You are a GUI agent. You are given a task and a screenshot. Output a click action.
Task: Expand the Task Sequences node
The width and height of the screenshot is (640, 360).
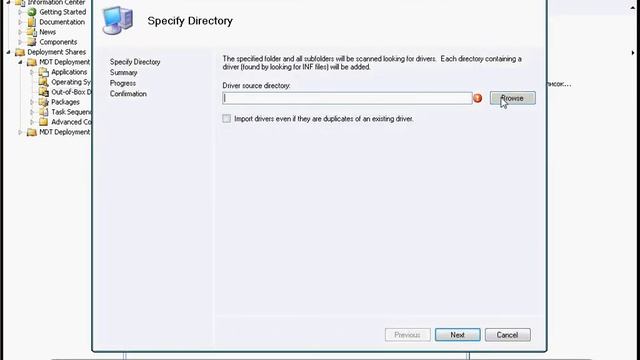pyautogui.click(x=32, y=112)
